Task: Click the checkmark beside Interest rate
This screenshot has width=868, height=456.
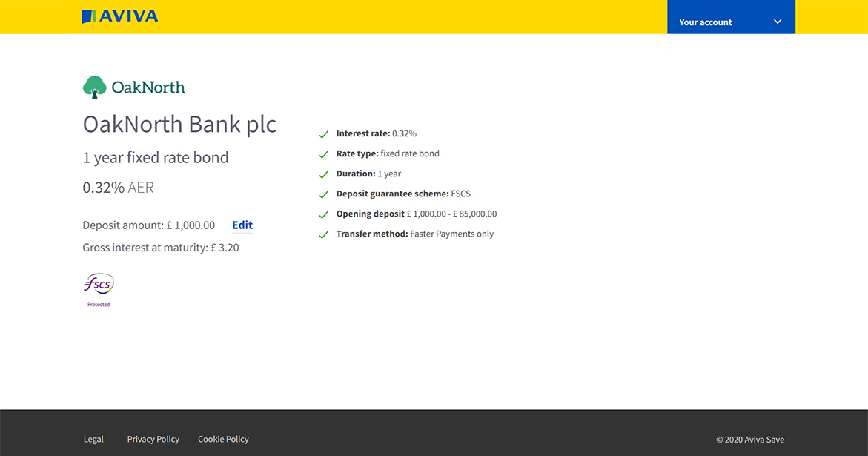Action: 324,134
